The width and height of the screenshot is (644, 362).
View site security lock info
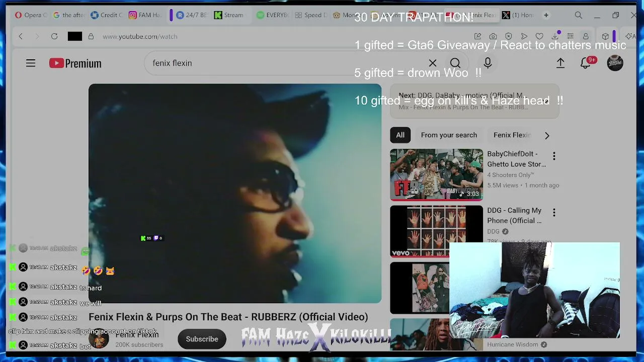click(x=91, y=36)
